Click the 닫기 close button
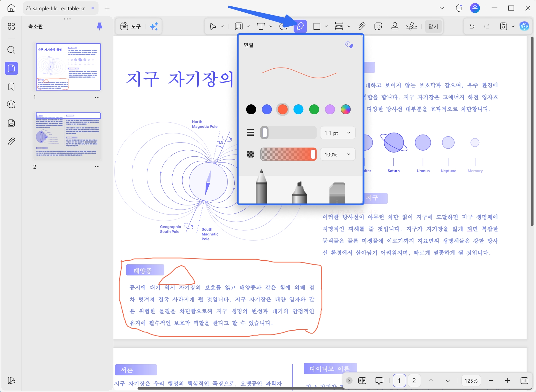The image size is (536, 392). (433, 26)
